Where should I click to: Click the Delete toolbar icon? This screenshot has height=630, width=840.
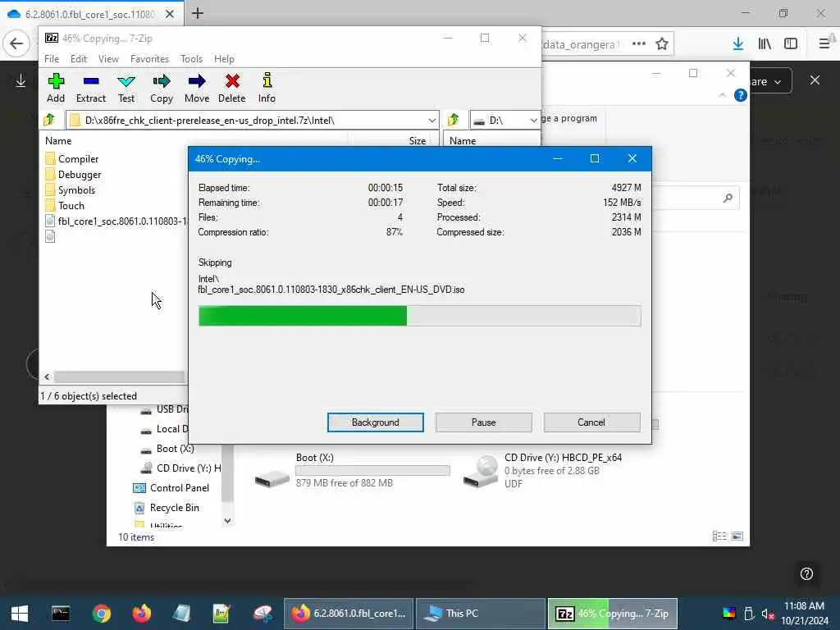coord(232,88)
